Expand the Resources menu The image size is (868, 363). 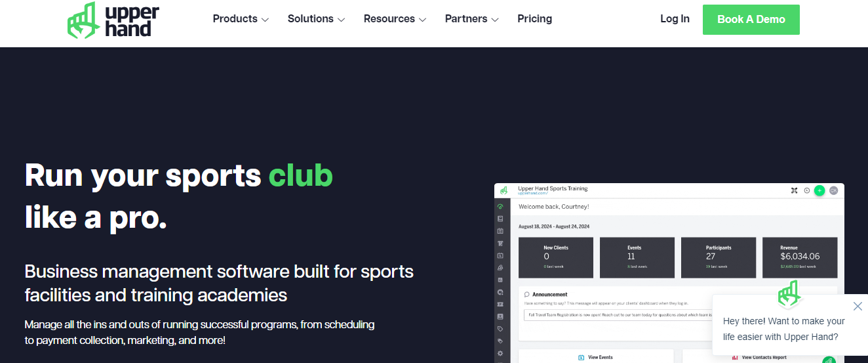395,19
